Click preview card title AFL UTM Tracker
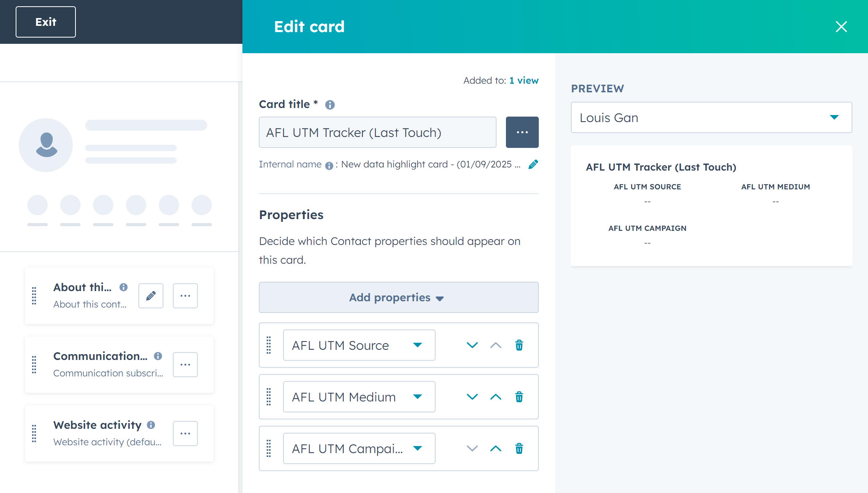 661,167
